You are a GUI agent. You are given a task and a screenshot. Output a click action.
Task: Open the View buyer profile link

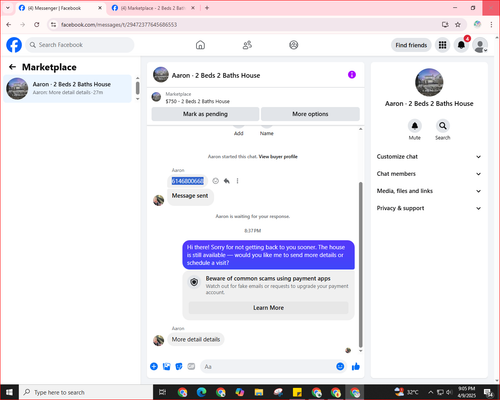click(x=278, y=157)
